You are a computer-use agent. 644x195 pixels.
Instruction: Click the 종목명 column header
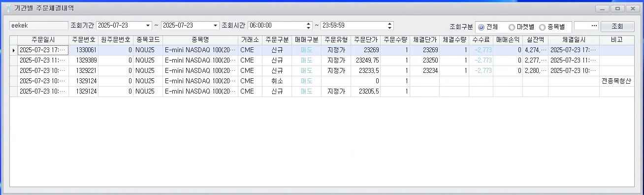coord(200,40)
